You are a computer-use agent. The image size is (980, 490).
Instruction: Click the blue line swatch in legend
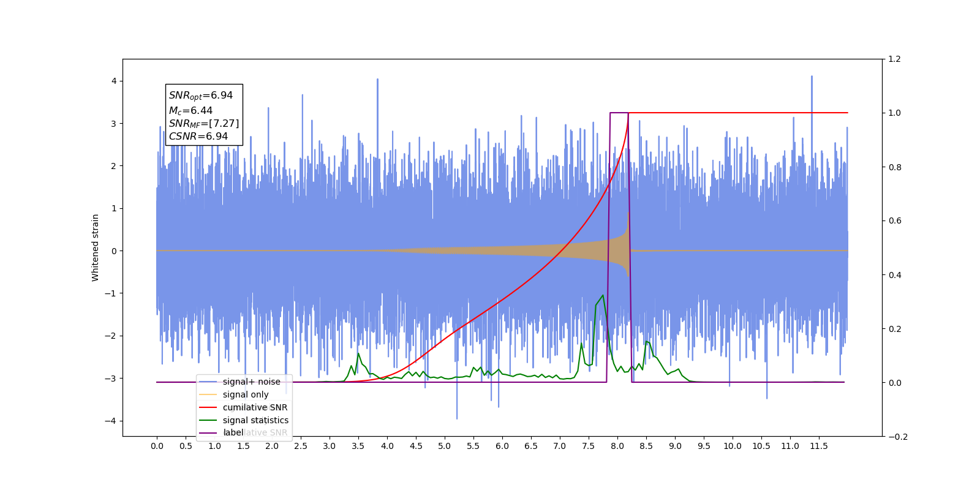(x=208, y=382)
